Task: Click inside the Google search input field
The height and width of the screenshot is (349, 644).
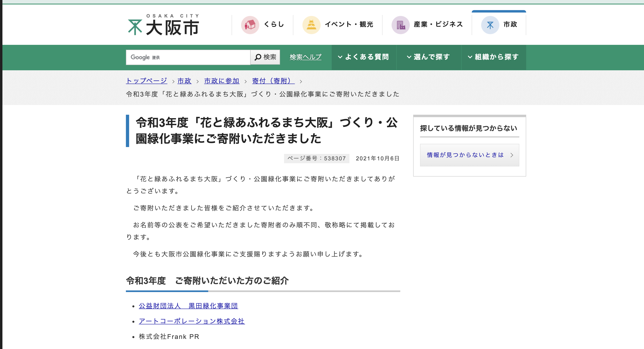Action: [x=187, y=57]
